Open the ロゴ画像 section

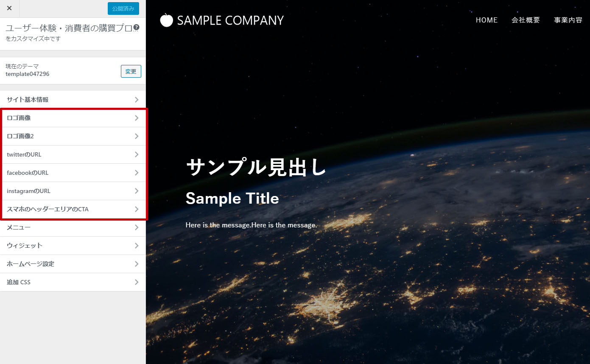[73, 118]
